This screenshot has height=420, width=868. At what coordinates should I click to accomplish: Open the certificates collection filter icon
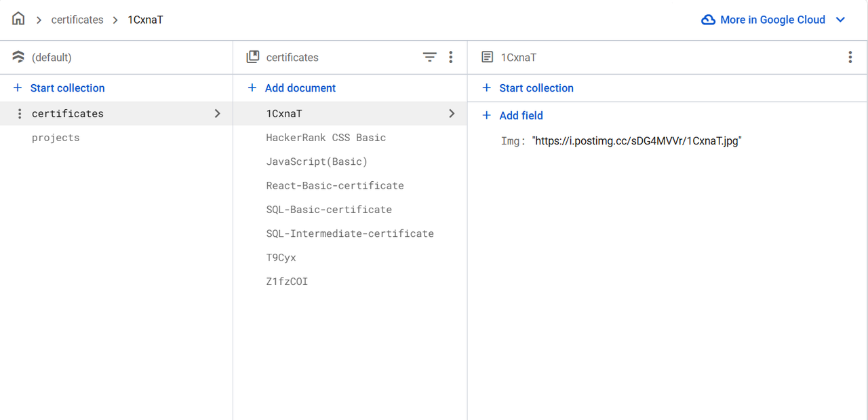point(430,58)
